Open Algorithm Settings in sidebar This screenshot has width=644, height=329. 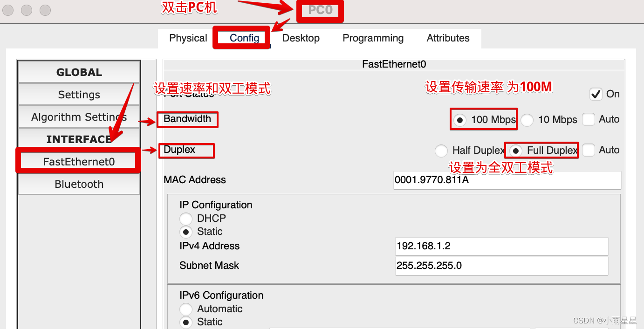(79, 117)
